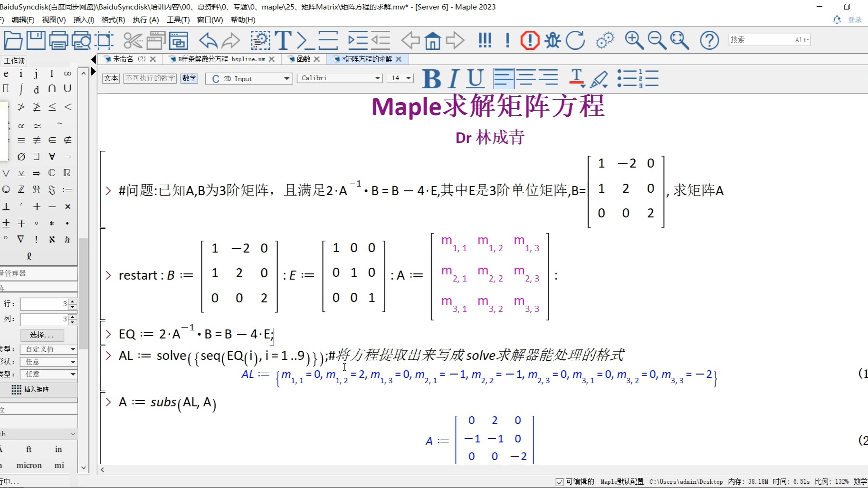Open Maple help question mark icon

coord(709,40)
